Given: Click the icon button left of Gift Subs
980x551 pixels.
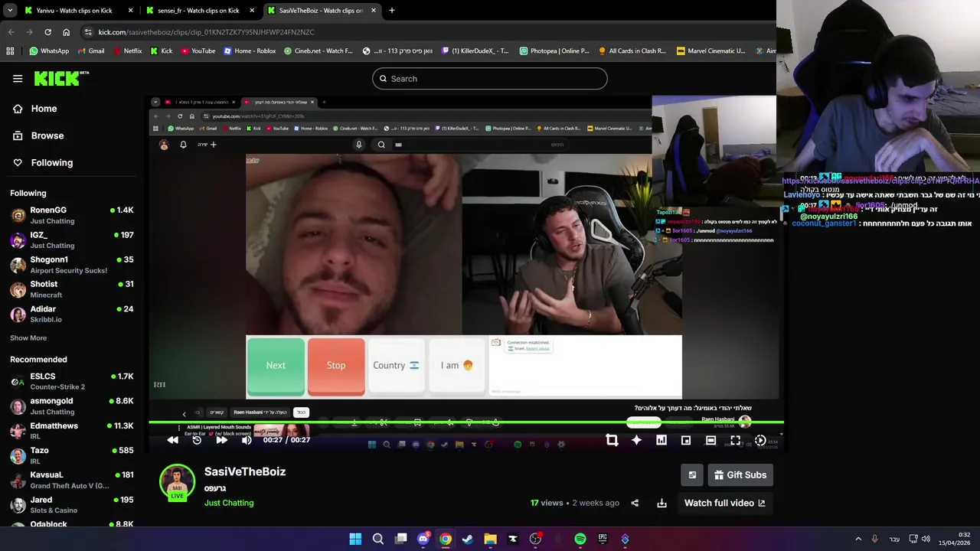Looking at the screenshot, I should coord(692,475).
